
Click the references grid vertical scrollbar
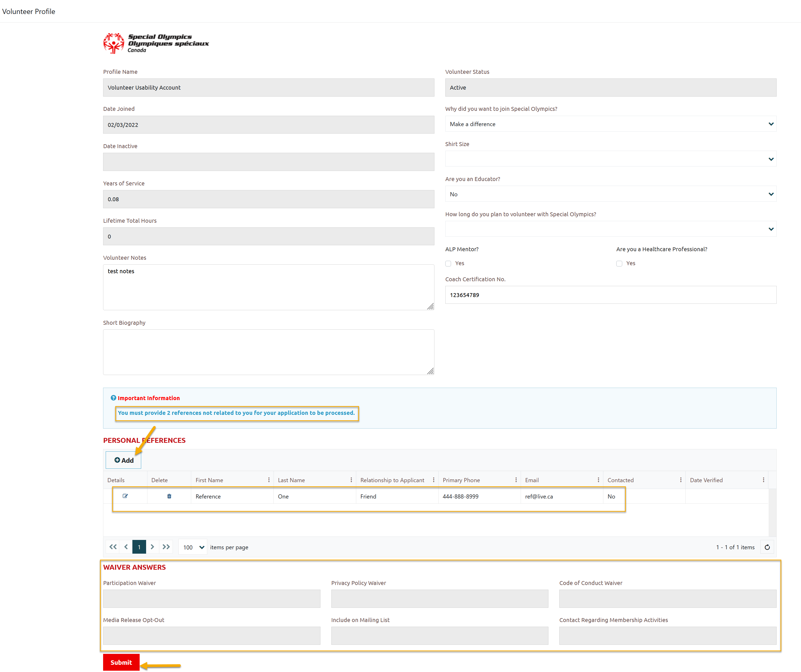772,512
